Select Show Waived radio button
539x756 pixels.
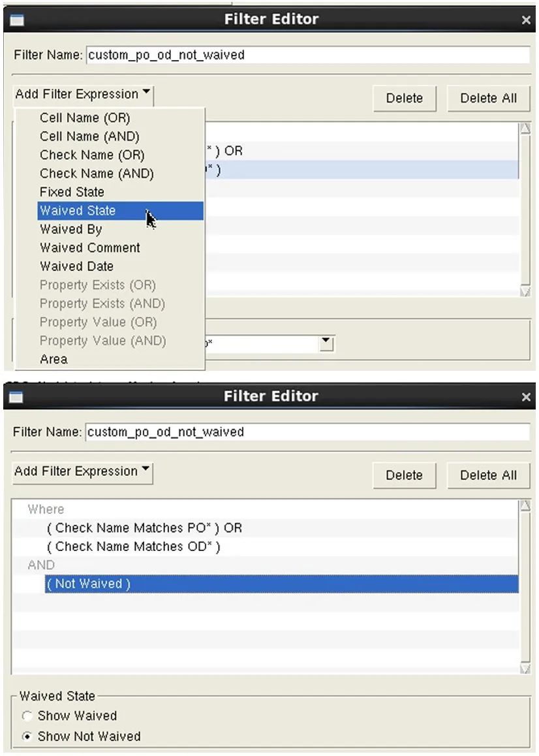(27, 716)
